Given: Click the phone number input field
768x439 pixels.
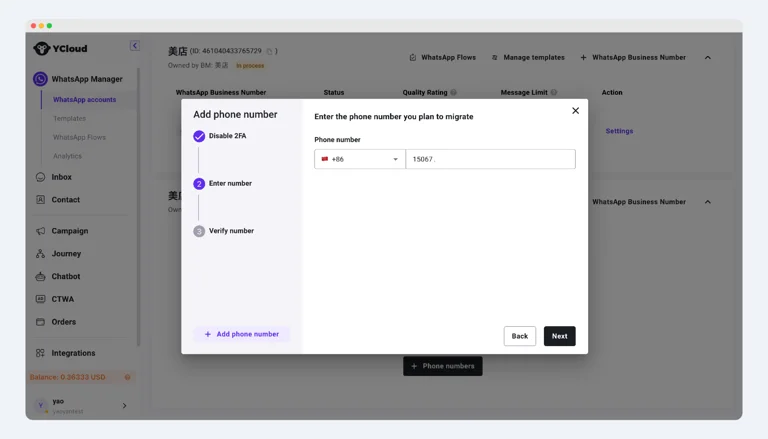Looking at the screenshot, I should (x=490, y=159).
